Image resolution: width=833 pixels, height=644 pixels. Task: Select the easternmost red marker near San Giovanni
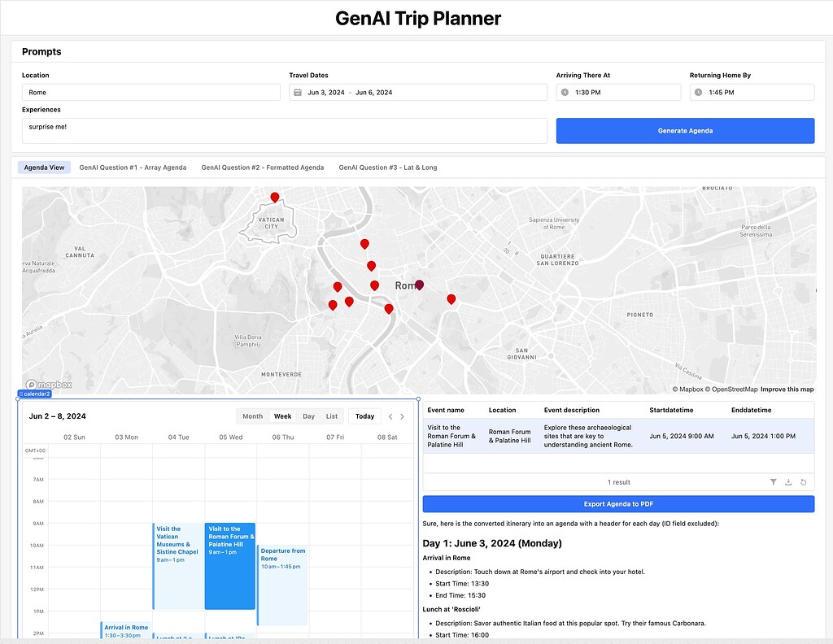(451, 299)
